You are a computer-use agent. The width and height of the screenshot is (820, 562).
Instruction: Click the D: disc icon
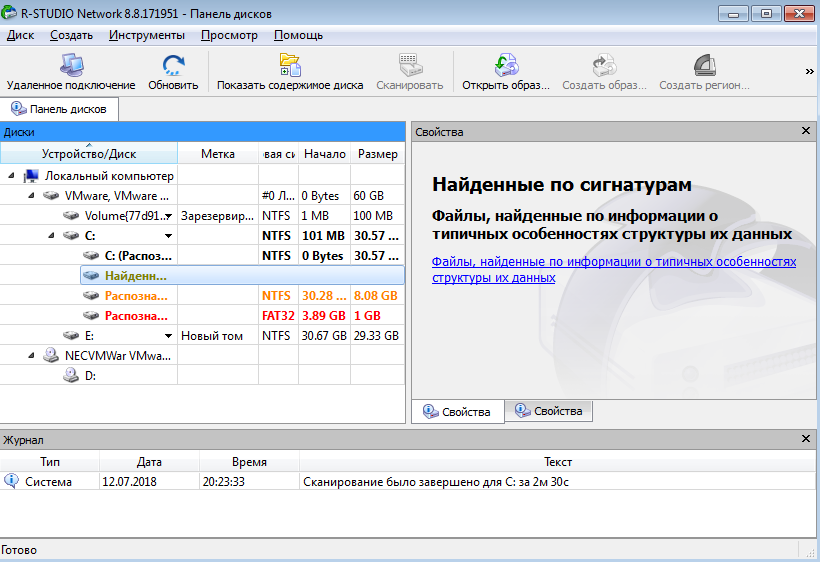(71, 375)
